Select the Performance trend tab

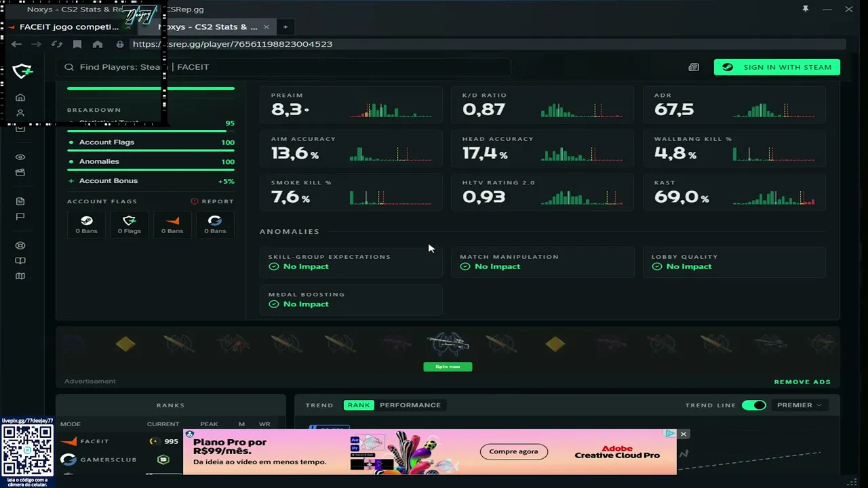pyautogui.click(x=410, y=405)
